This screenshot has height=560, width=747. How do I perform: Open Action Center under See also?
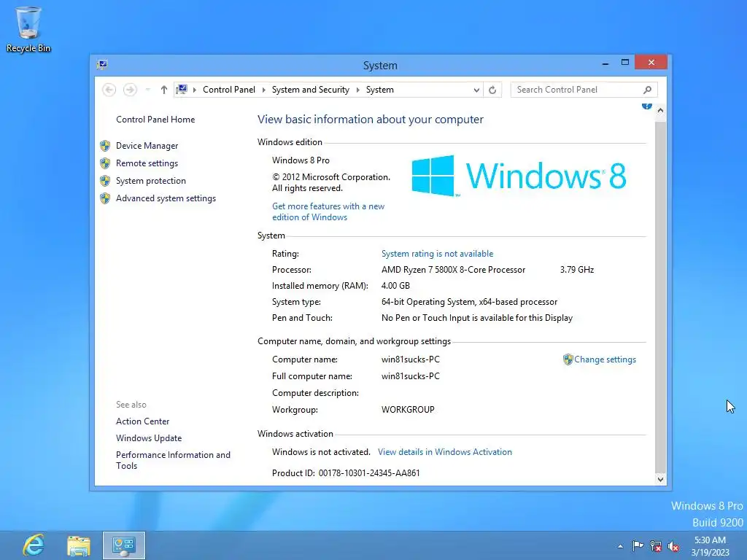142,421
